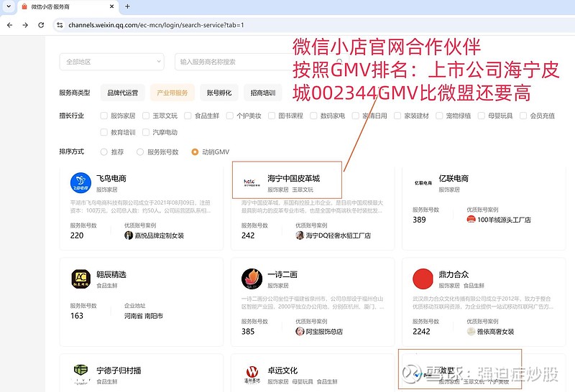Image resolution: width=575 pixels, height=392 pixels.
Task: Click the 163 account count of 翱辰精选
Action: coord(77,315)
